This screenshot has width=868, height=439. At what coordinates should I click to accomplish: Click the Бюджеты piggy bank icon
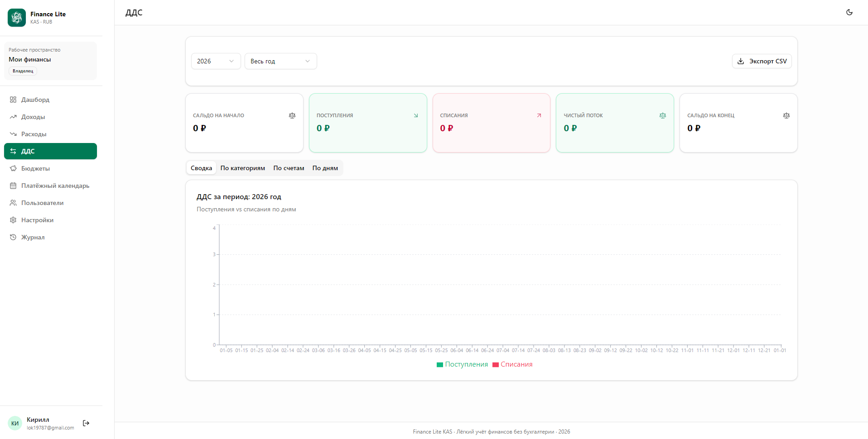click(x=13, y=168)
